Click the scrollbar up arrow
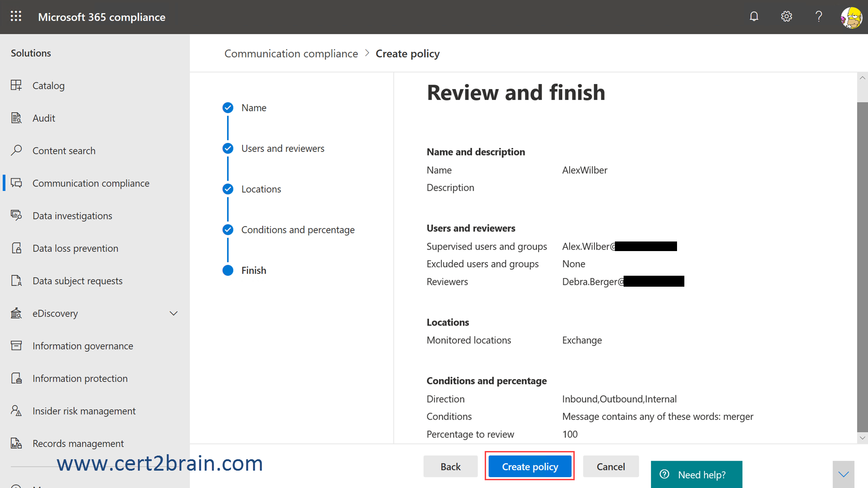868x488 pixels. pos(862,78)
